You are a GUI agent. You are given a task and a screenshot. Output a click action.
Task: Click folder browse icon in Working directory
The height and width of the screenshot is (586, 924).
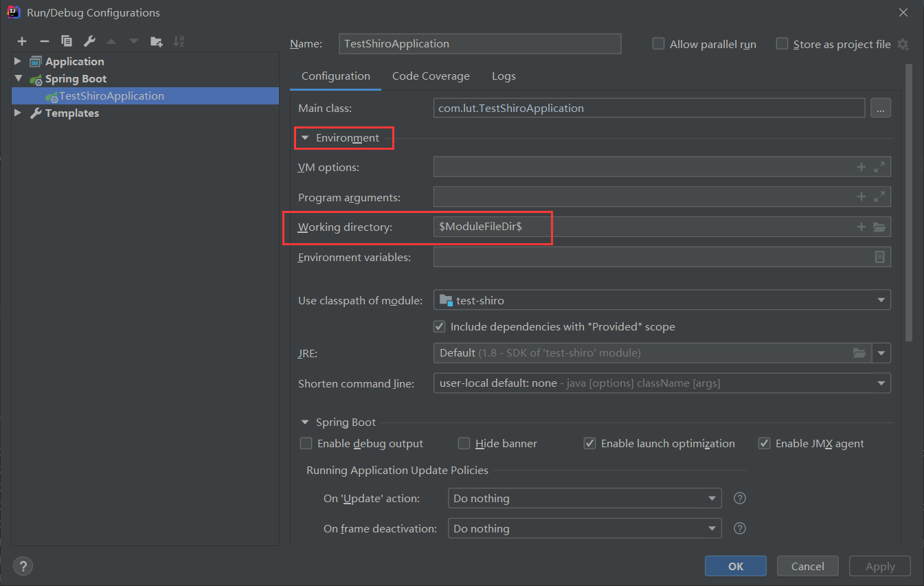pyautogui.click(x=879, y=227)
